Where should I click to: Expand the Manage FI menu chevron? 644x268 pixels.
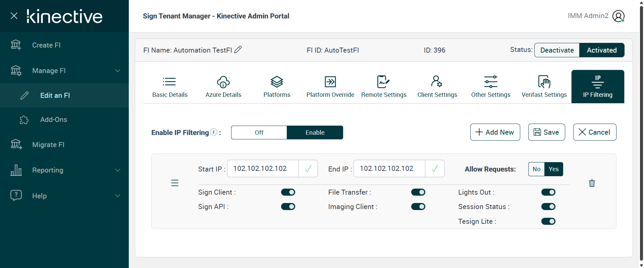pos(118,71)
